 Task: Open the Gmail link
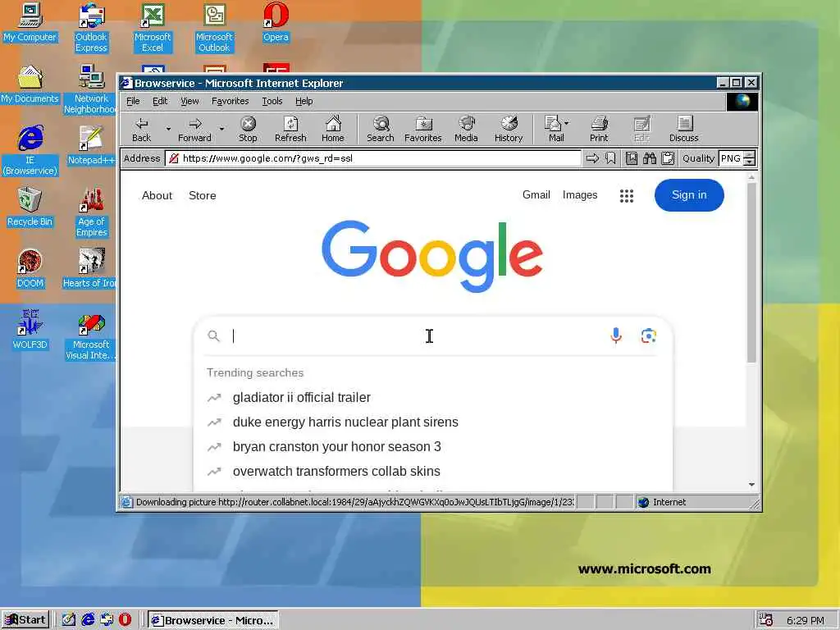coord(536,195)
